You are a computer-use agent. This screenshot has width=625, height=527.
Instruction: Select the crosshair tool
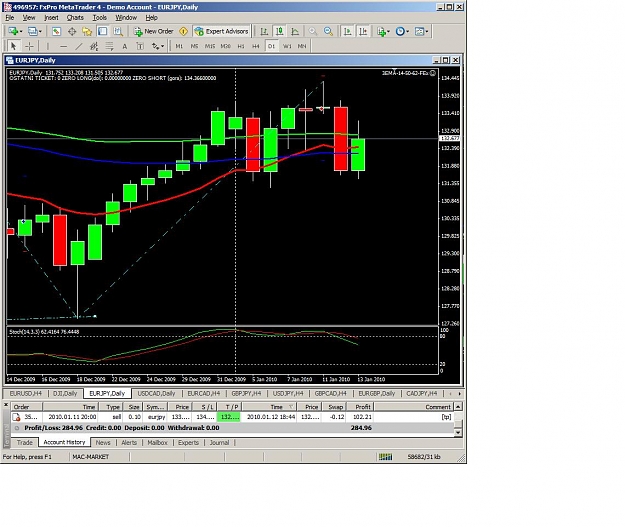(x=29, y=46)
